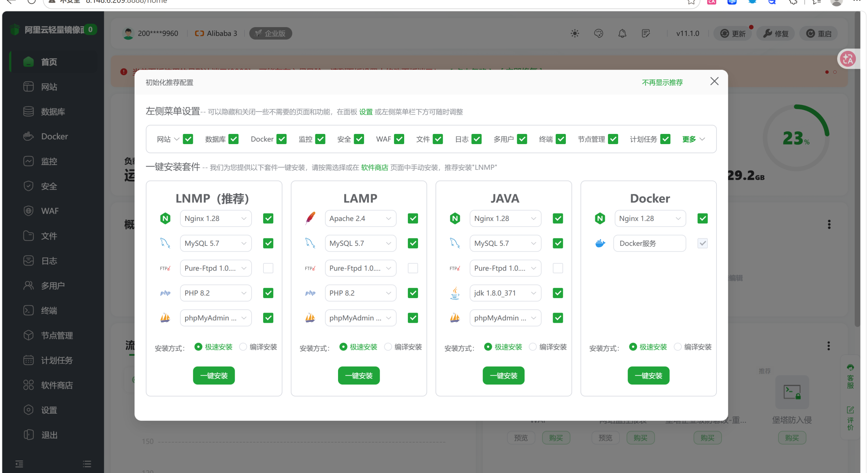Click the red warning icon in alert banner

[x=124, y=72]
